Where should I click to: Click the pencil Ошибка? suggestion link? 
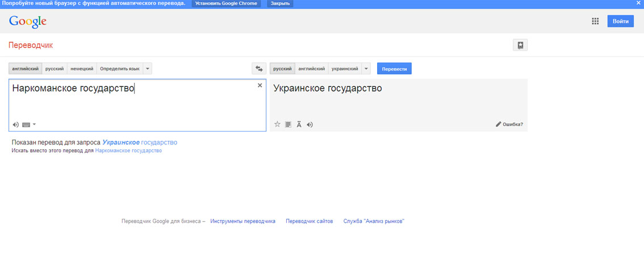coord(509,124)
